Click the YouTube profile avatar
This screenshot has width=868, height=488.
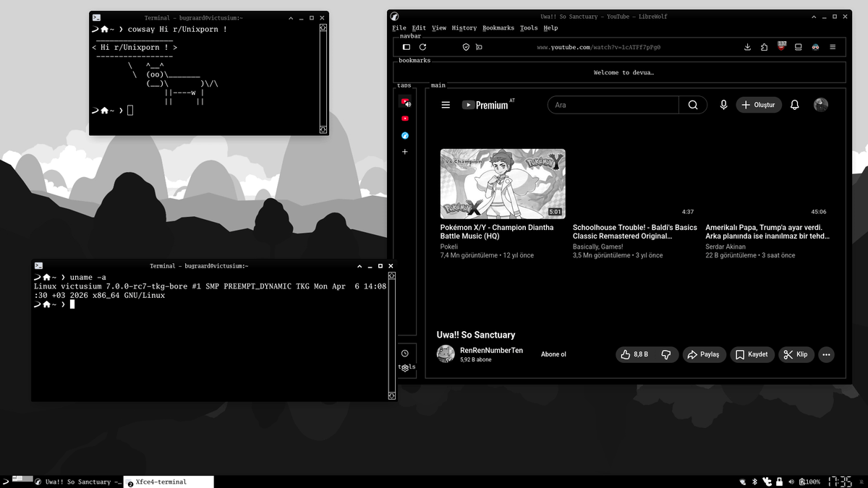(821, 105)
